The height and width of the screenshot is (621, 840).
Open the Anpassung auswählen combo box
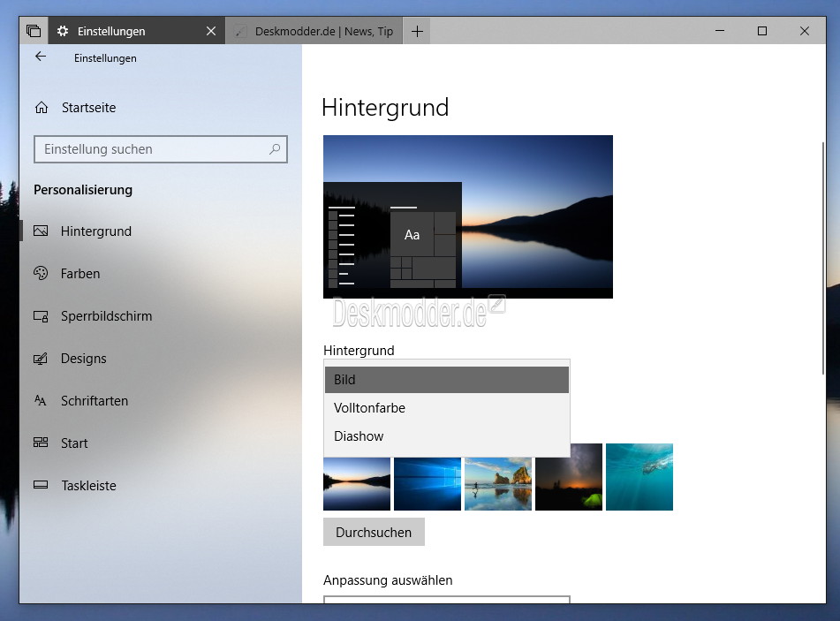(x=446, y=599)
